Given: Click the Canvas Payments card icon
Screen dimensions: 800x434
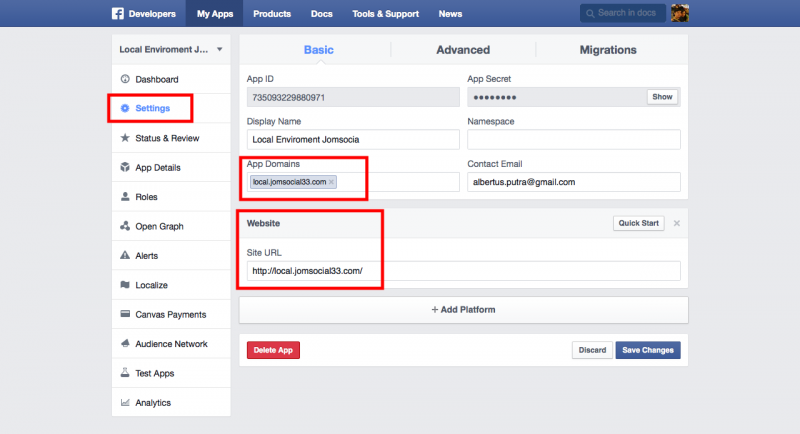Looking at the screenshot, I should (x=125, y=314).
